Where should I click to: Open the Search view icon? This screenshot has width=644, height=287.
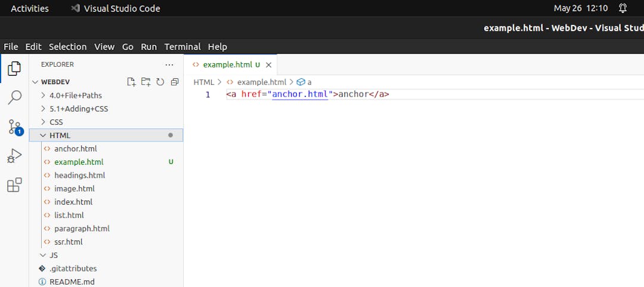tap(14, 97)
